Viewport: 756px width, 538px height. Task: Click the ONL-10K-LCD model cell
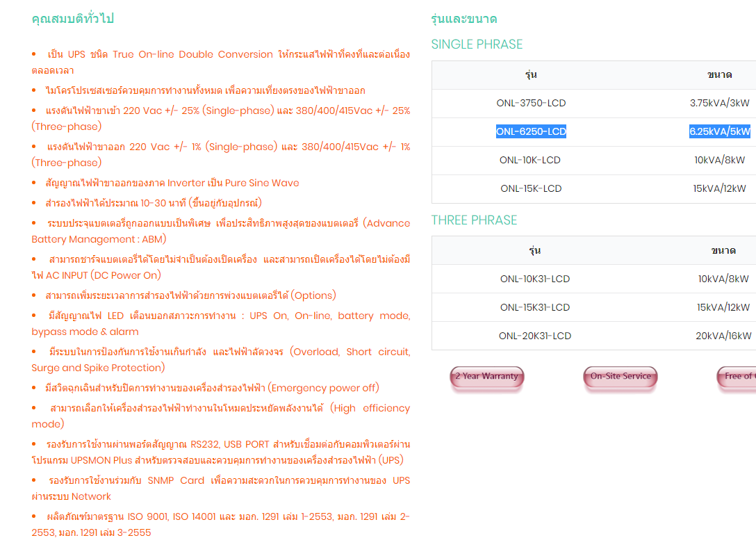coord(530,160)
